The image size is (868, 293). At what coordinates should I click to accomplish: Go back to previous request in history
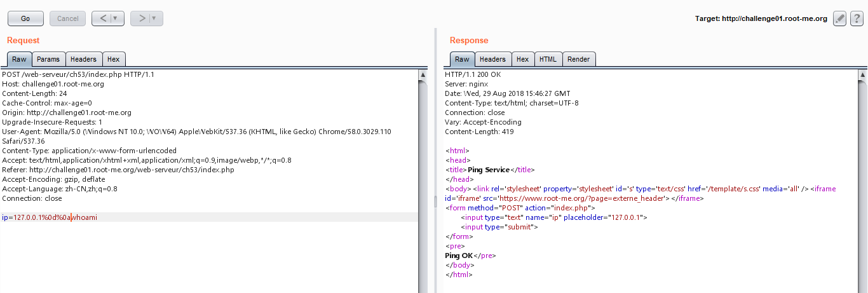[103, 18]
